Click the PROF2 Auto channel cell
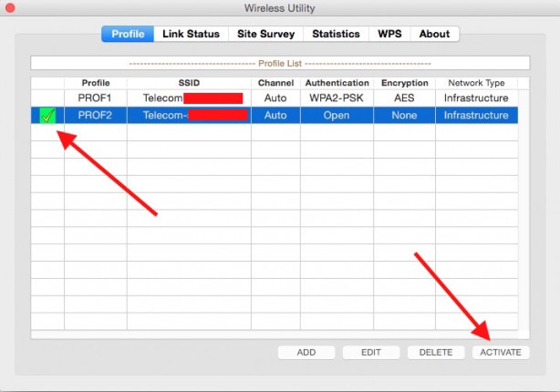The width and height of the screenshot is (560, 392). pos(275,115)
